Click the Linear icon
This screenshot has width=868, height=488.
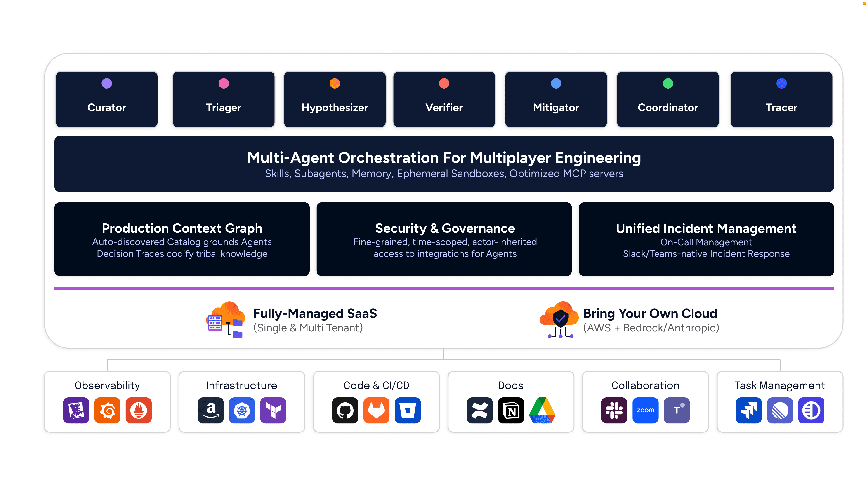click(780, 410)
